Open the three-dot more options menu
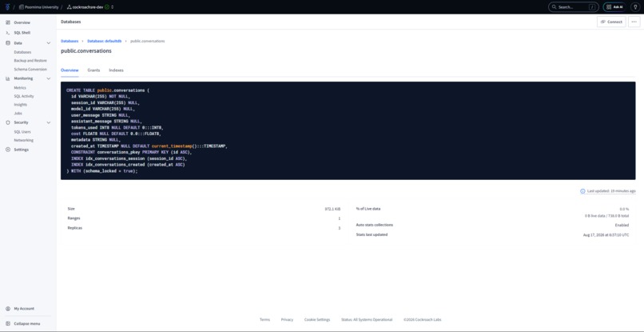This screenshot has width=644, height=332. coord(634,22)
